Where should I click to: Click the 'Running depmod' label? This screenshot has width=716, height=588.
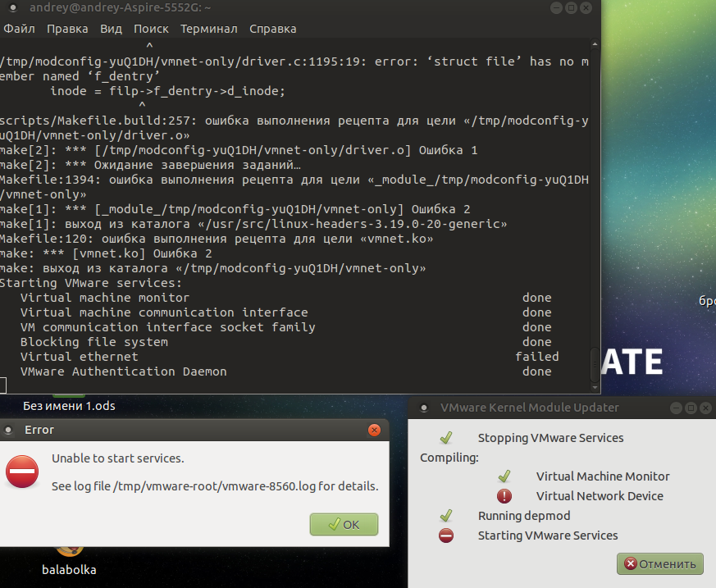pyautogui.click(x=524, y=515)
